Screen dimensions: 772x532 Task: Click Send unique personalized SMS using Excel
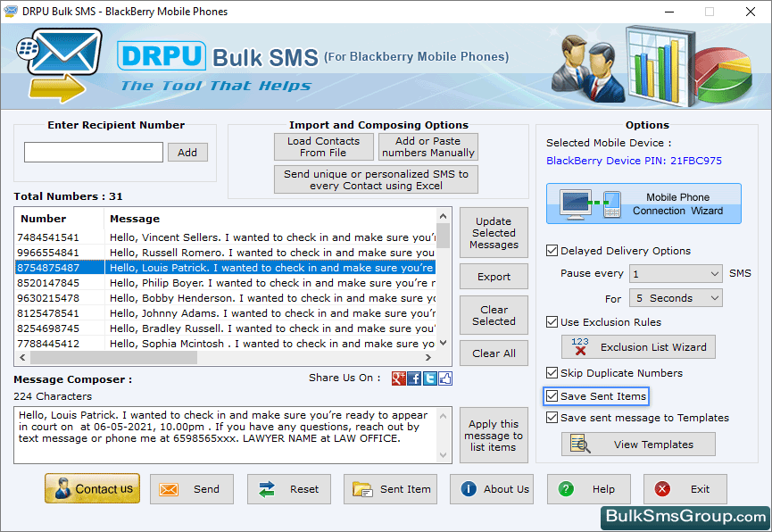tap(376, 179)
